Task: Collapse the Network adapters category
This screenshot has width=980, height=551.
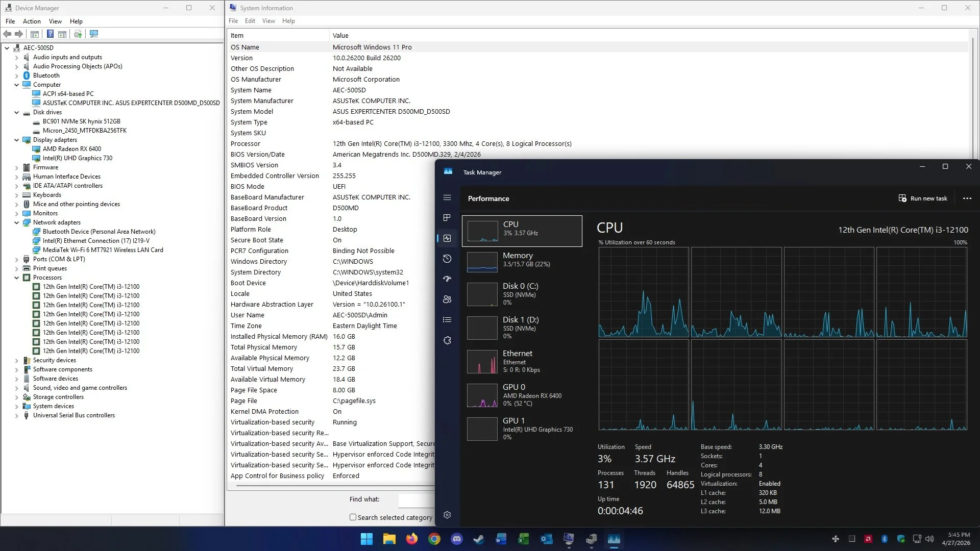Action: point(16,222)
